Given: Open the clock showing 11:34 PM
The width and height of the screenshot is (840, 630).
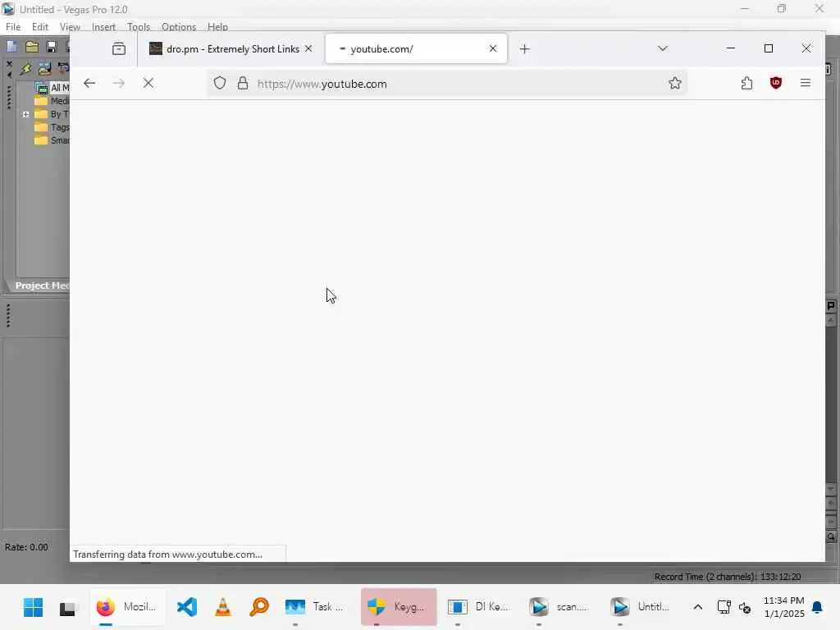Looking at the screenshot, I should point(783,607).
